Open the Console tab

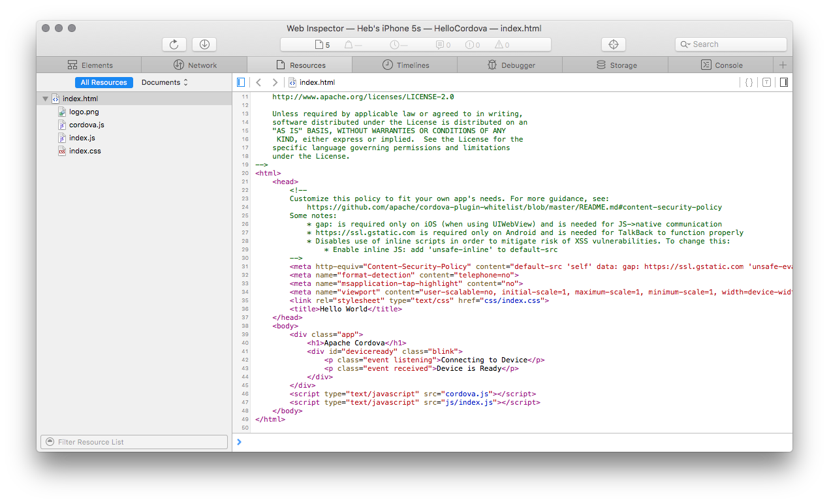pyautogui.click(x=721, y=65)
